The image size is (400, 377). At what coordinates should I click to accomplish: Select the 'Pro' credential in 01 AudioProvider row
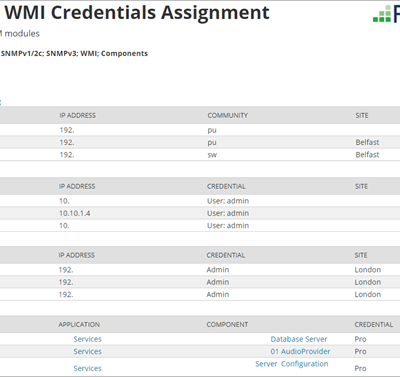[360, 351]
